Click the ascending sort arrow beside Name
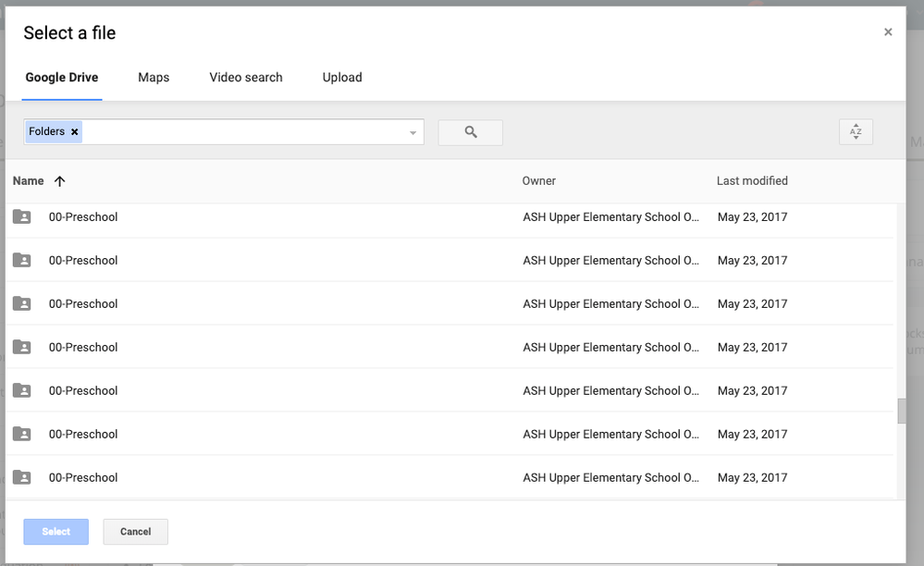This screenshot has height=566, width=924. 60,181
